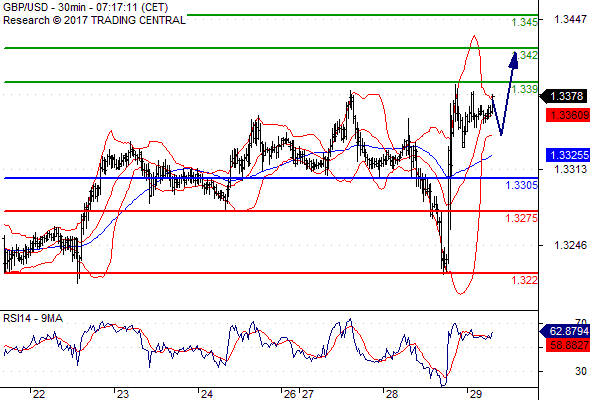Select the date marker 24 on time axis
The height and width of the screenshot is (400, 590).
(206, 394)
